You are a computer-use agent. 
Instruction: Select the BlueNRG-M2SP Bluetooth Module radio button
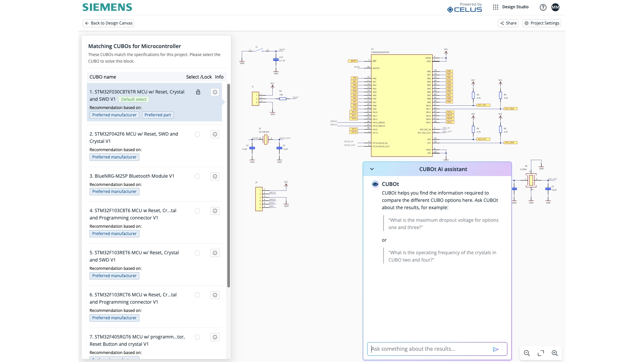click(197, 176)
